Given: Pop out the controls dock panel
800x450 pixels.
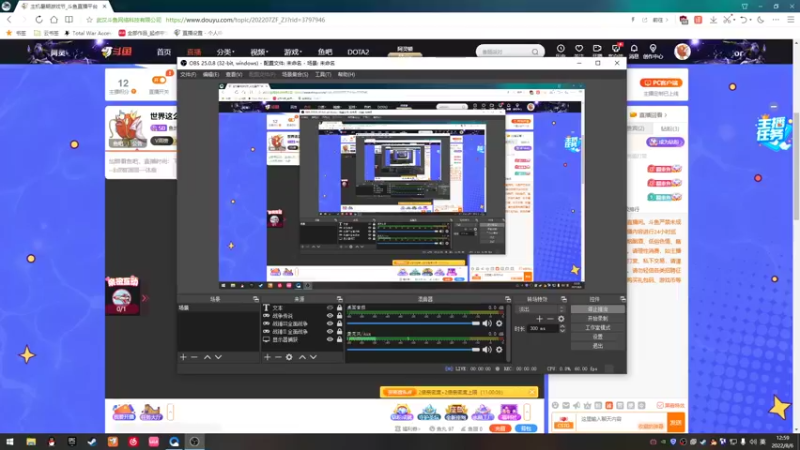Looking at the screenshot, I should 622,299.
